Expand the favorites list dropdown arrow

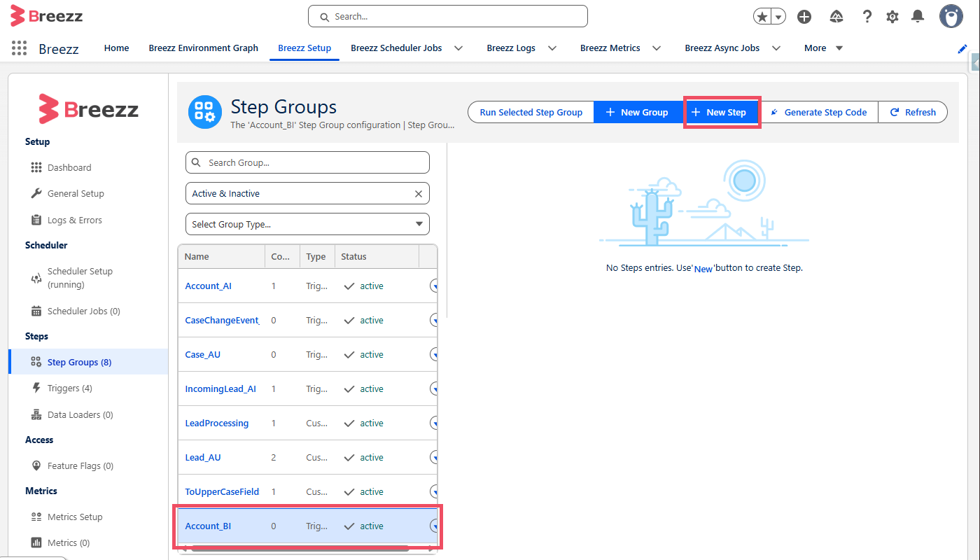tap(778, 17)
